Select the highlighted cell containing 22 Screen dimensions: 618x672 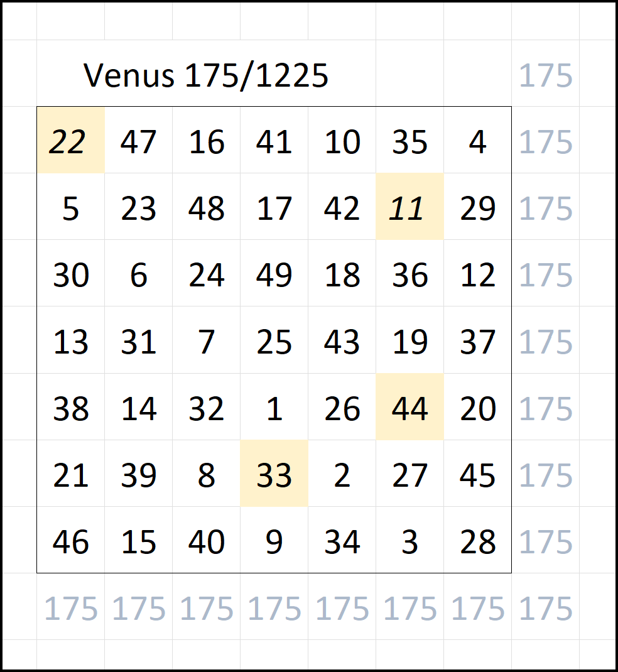pos(70,141)
